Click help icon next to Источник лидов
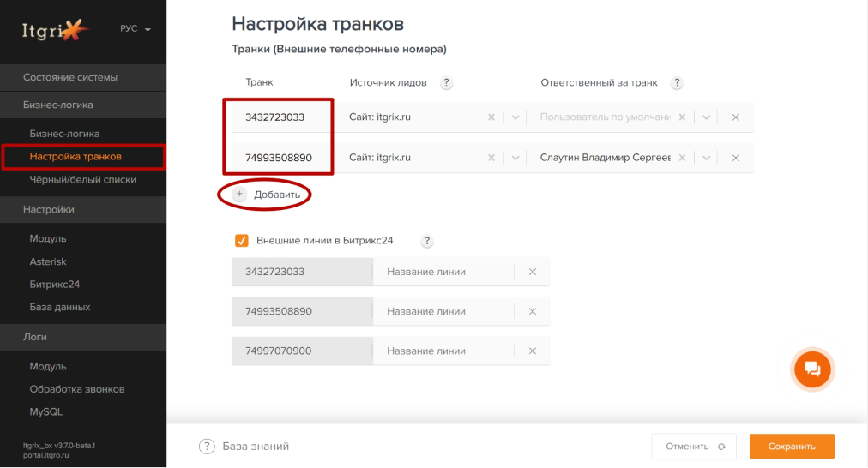This screenshot has width=868, height=468. coord(446,83)
